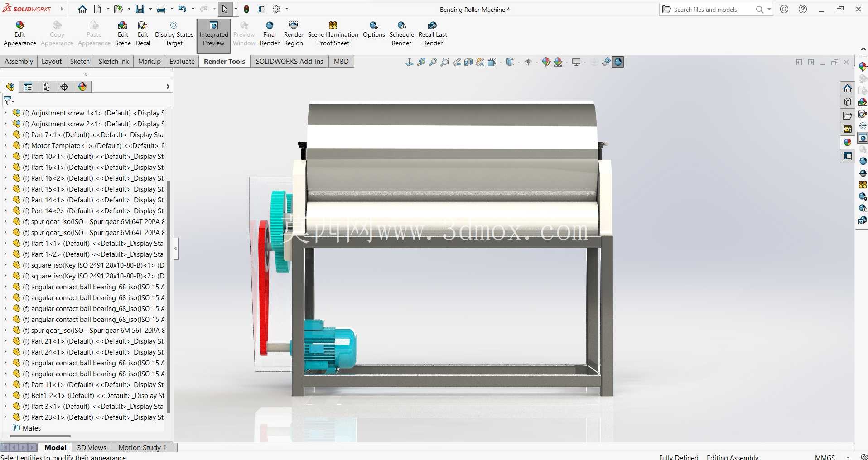Click the View Settings monitor icon
This screenshot has height=460, width=868.
click(x=576, y=62)
